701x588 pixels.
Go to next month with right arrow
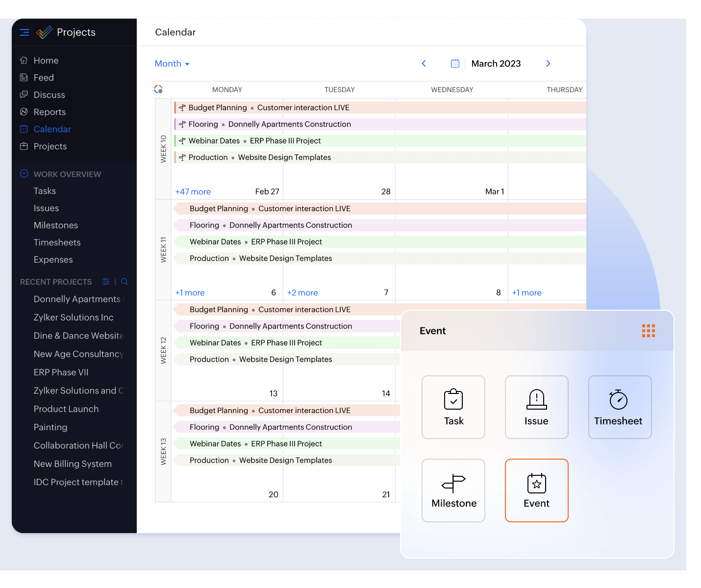(548, 63)
